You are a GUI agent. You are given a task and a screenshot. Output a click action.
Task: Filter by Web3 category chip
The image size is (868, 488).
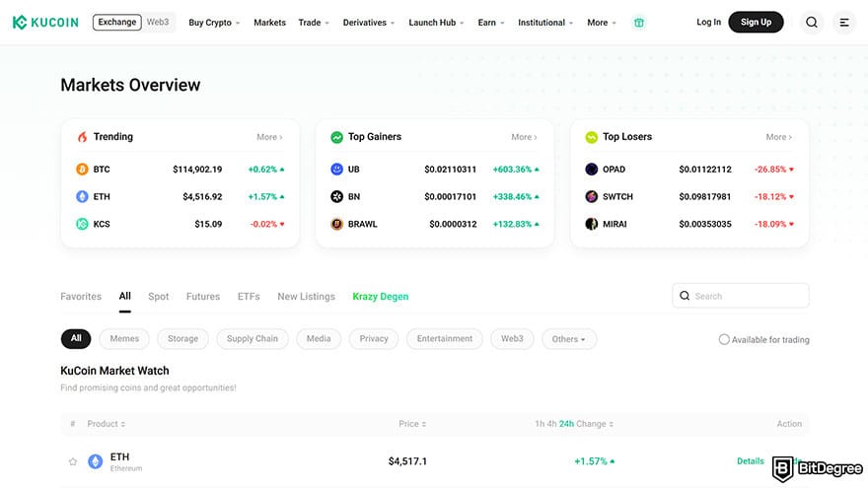(x=512, y=338)
